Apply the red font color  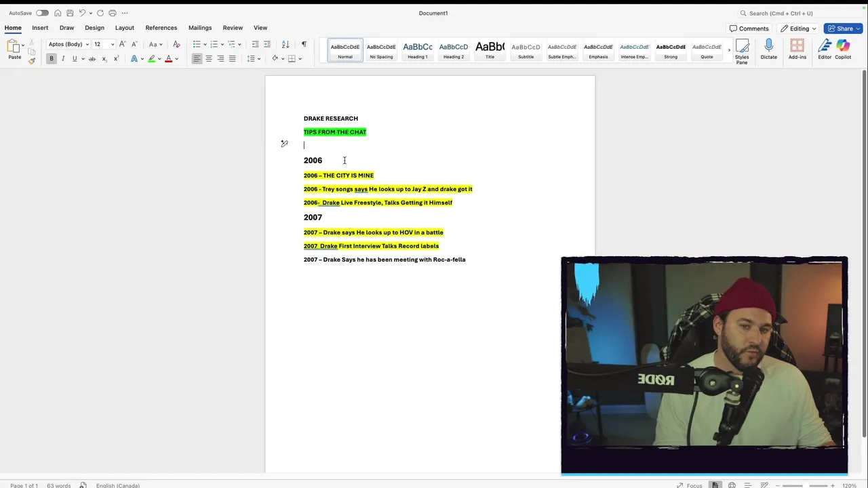pyautogui.click(x=168, y=59)
